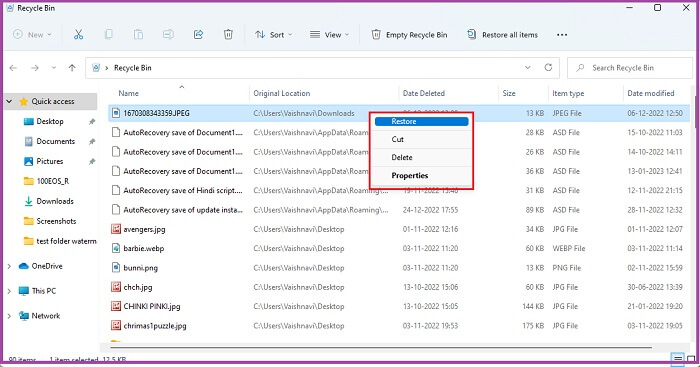Expand the Network tree node
Screen dimensions: 700x367
tap(9, 316)
